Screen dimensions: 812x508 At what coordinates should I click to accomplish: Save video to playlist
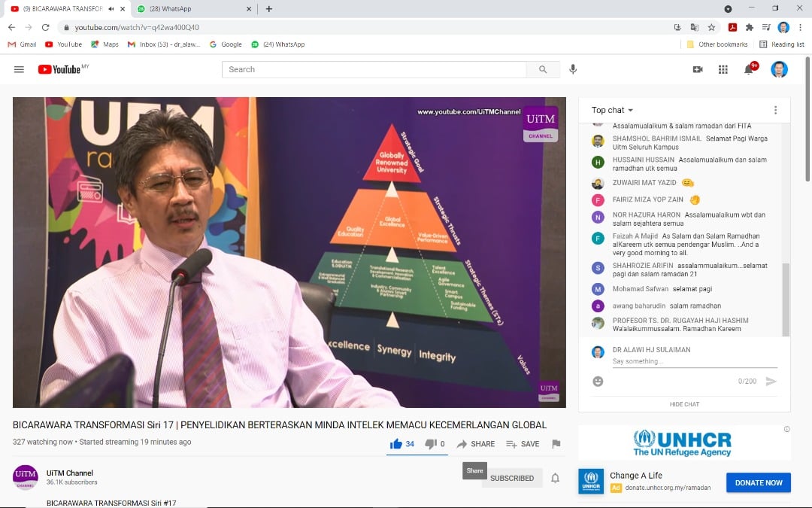coord(523,444)
